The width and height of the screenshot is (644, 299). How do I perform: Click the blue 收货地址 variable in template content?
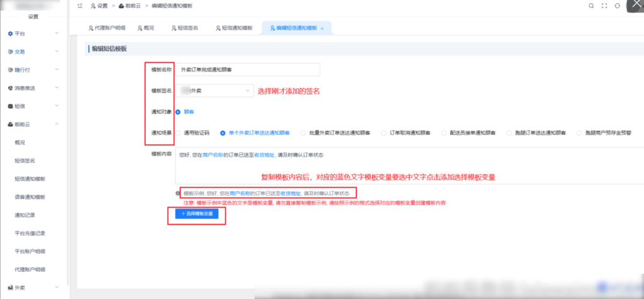point(265,155)
